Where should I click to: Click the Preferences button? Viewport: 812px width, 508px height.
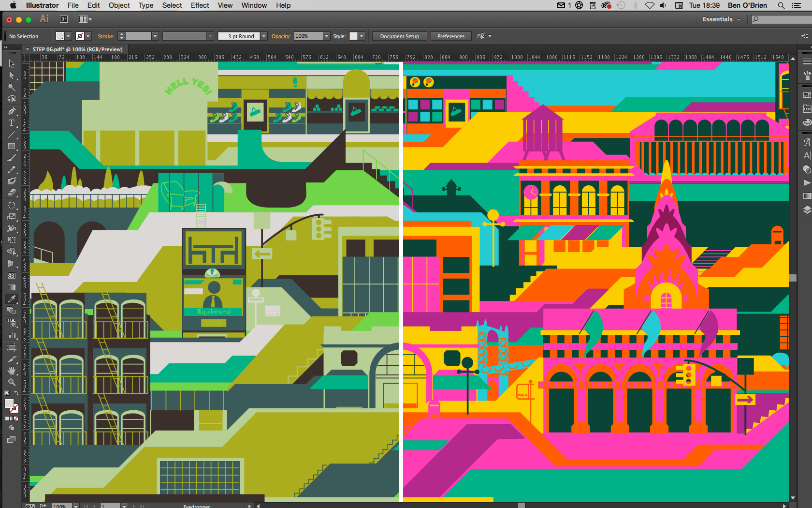(451, 36)
